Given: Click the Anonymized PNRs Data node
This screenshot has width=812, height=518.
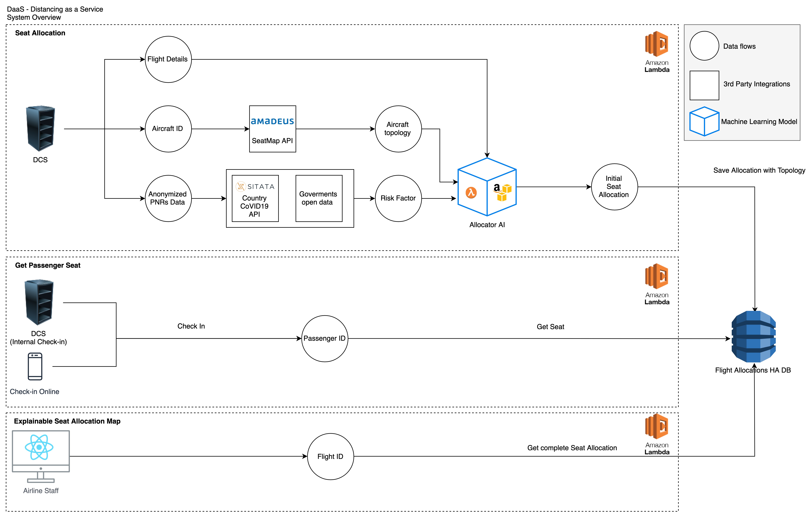Looking at the screenshot, I should tap(168, 198).
